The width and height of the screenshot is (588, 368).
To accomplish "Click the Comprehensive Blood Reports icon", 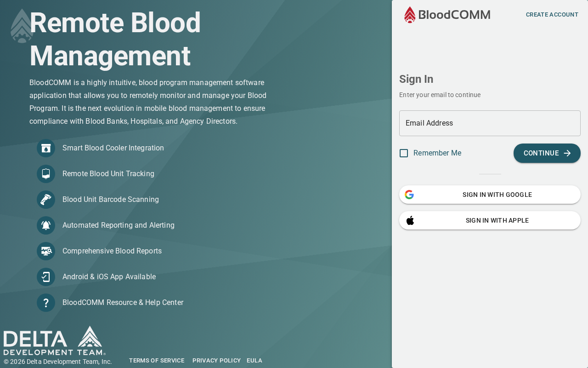I will click(46, 251).
